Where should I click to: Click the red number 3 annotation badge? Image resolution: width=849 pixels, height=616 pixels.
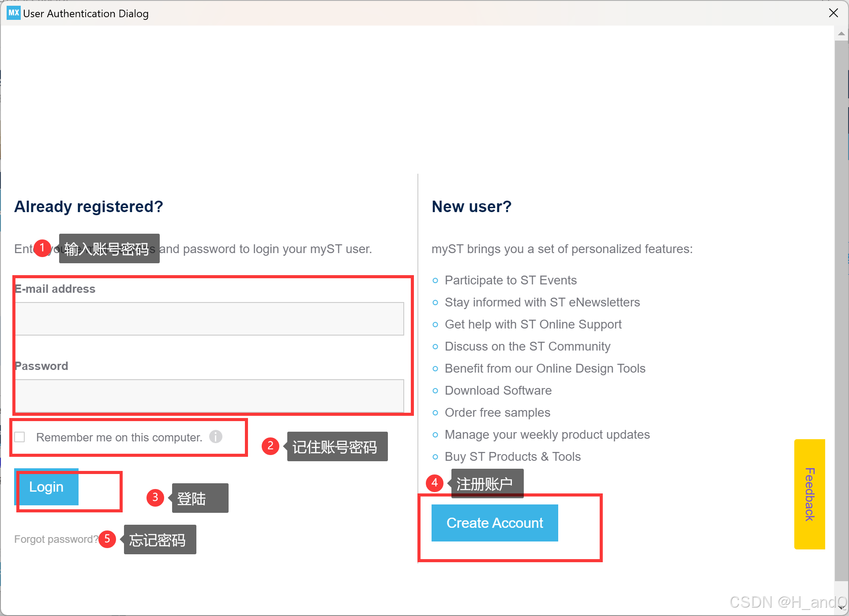click(155, 497)
